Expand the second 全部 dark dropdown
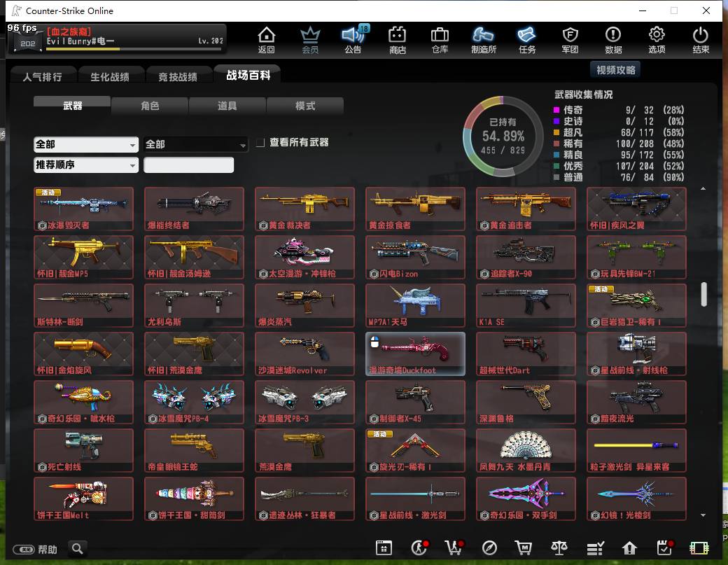This screenshot has width=728, height=565. coord(195,144)
